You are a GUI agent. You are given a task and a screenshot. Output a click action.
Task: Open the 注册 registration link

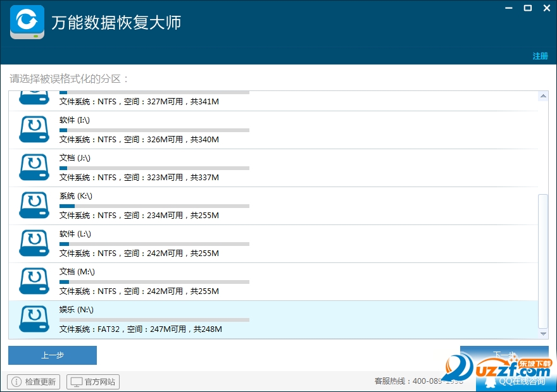tap(541, 56)
